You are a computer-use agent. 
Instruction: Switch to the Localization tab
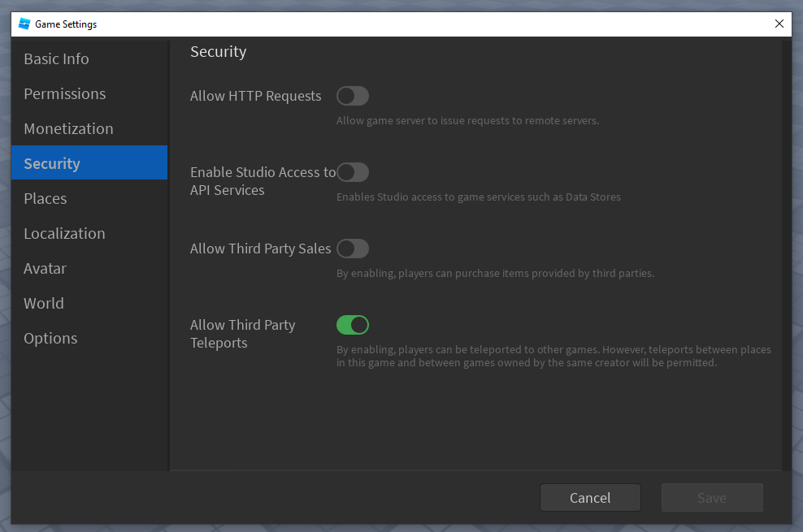(64, 234)
